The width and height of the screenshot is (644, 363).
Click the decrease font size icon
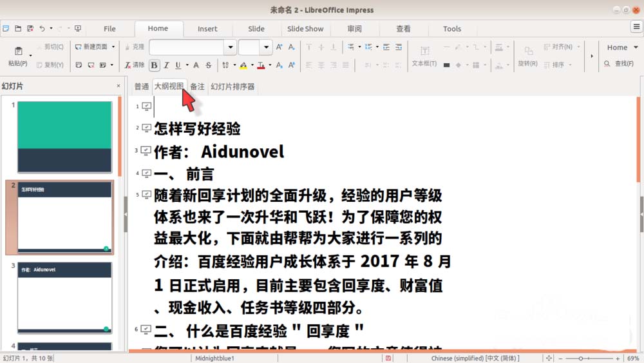pyautogui.click(x=292, y=47)
